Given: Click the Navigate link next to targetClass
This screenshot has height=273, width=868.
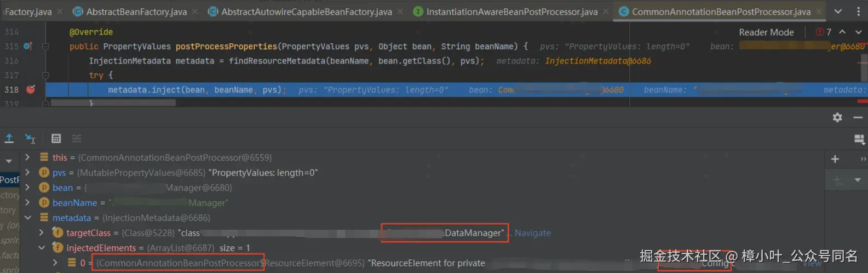Looking at the screenshot, I should pos(532,233).
